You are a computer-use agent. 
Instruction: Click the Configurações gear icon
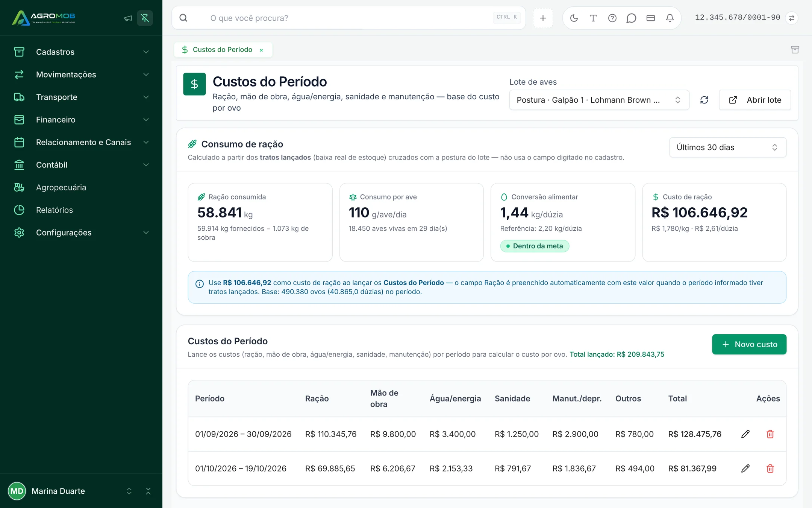[x=19, y=233]
